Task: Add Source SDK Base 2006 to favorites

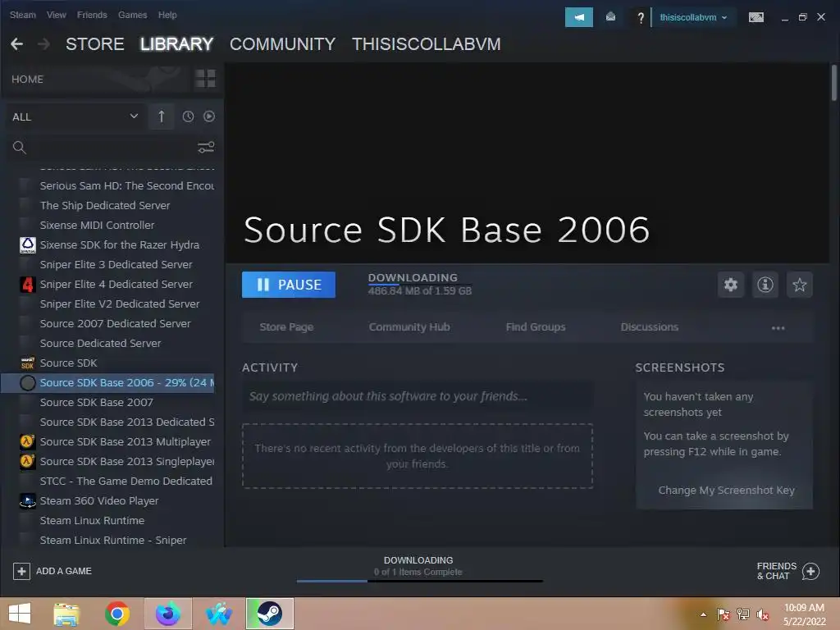Action: click(x=799, y=285)
